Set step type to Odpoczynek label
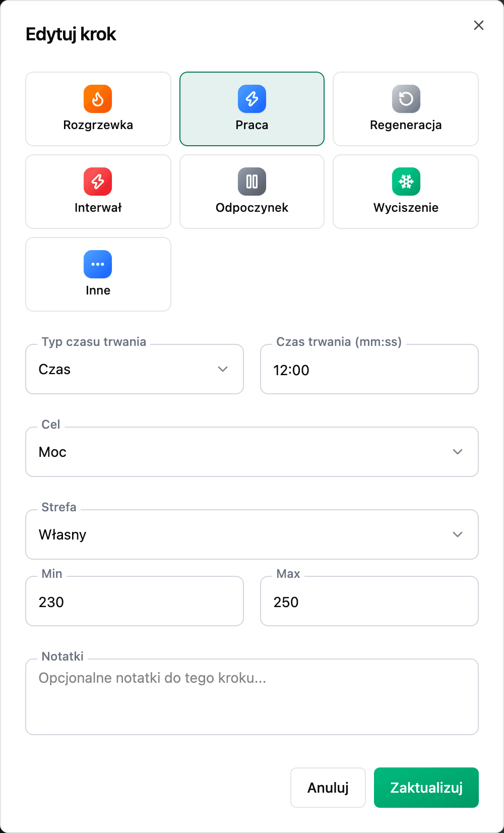504x833 pixels. (252, 208)
